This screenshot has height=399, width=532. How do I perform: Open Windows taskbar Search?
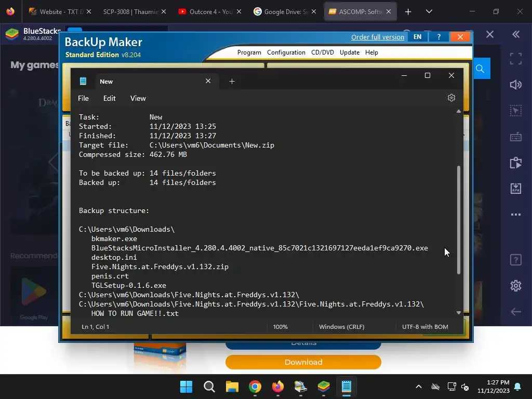pyautogui.click(x=209, y=387)
